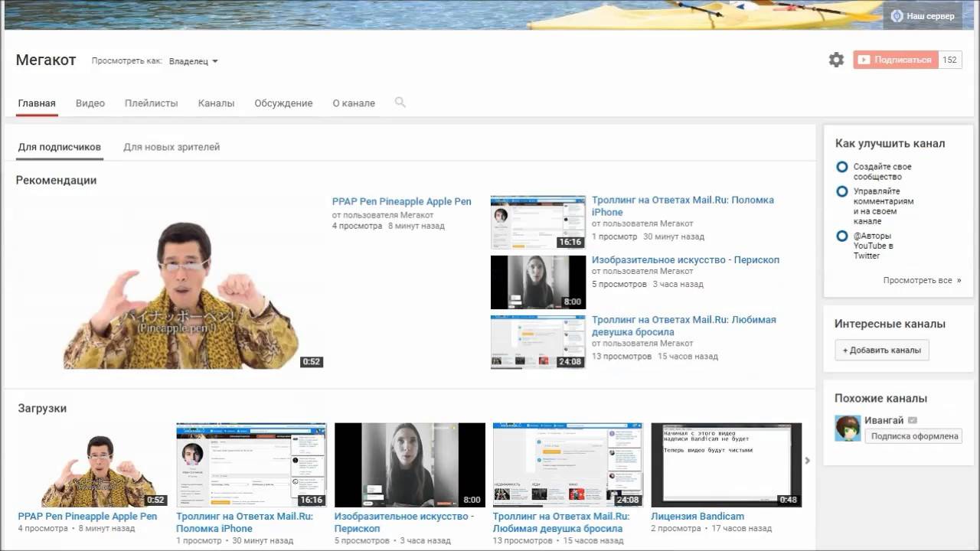Switch to the "Главная" tab
This screenshot has width=980, height=551.
point(37,103)
